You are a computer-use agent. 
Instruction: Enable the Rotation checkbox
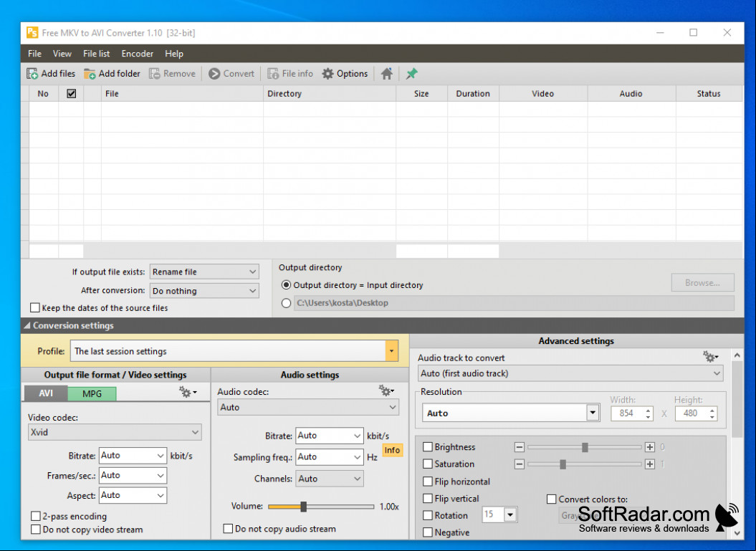click(428, 515)
